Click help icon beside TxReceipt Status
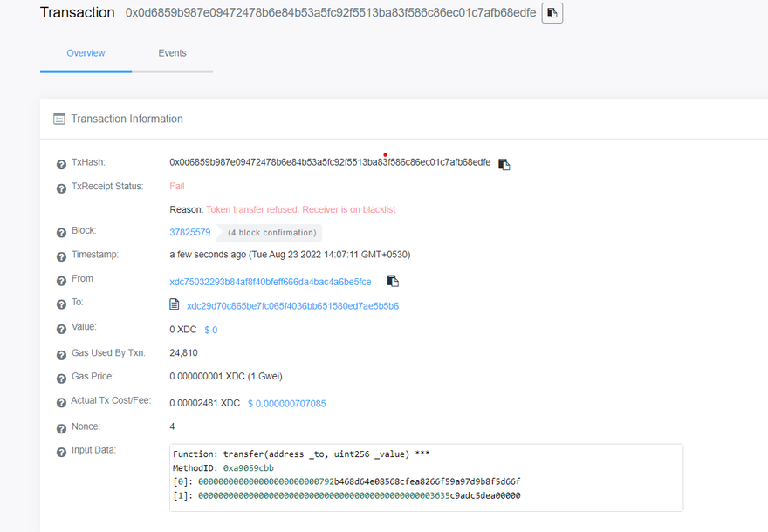 pos(61,188)
